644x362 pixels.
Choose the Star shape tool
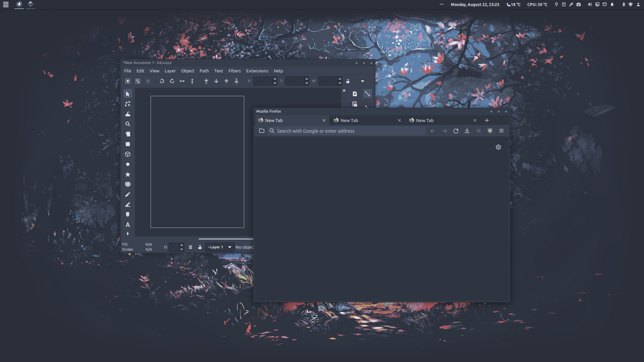pyautogui.click(x=128, y=174)
